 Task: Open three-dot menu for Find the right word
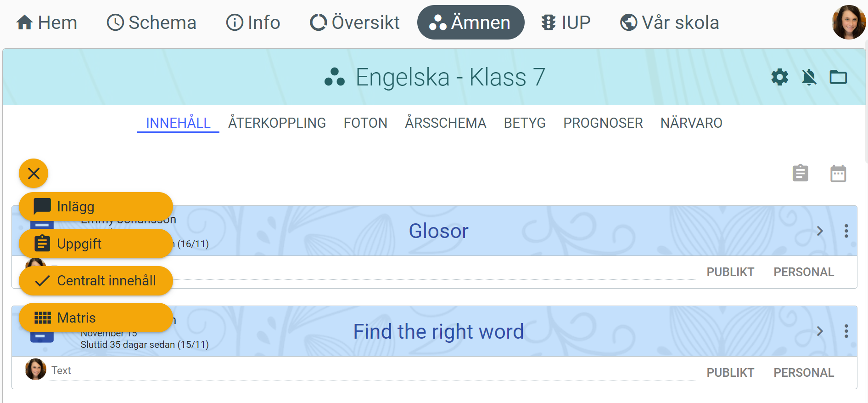pyautogui.click(x=846, y=331)
